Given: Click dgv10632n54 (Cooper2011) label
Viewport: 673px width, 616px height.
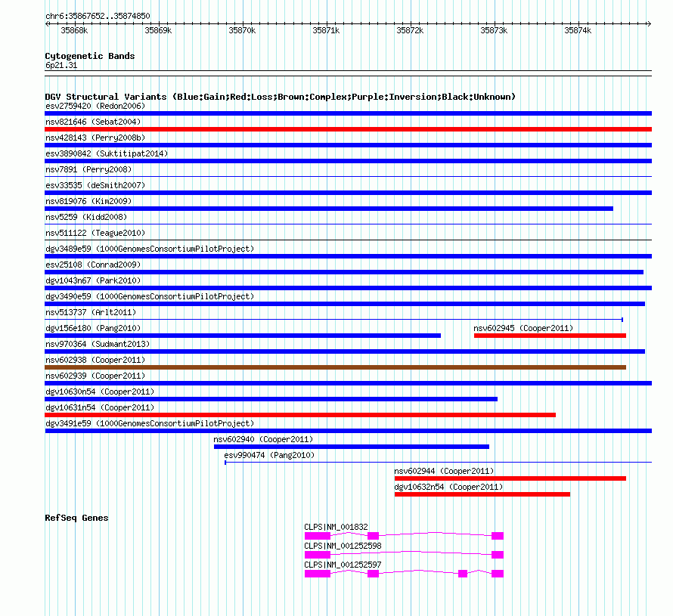Looking at the screenshot, I should (x=448, y=487).
